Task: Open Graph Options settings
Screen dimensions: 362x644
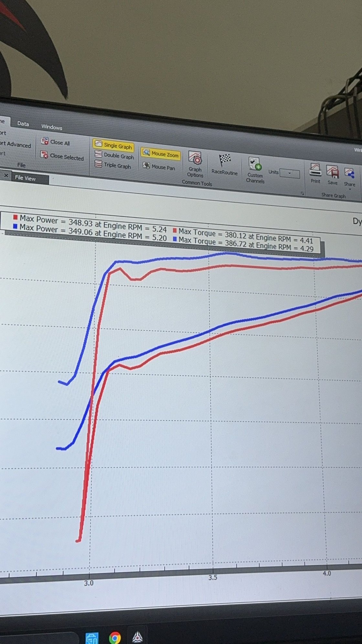Action: [195, 164]
